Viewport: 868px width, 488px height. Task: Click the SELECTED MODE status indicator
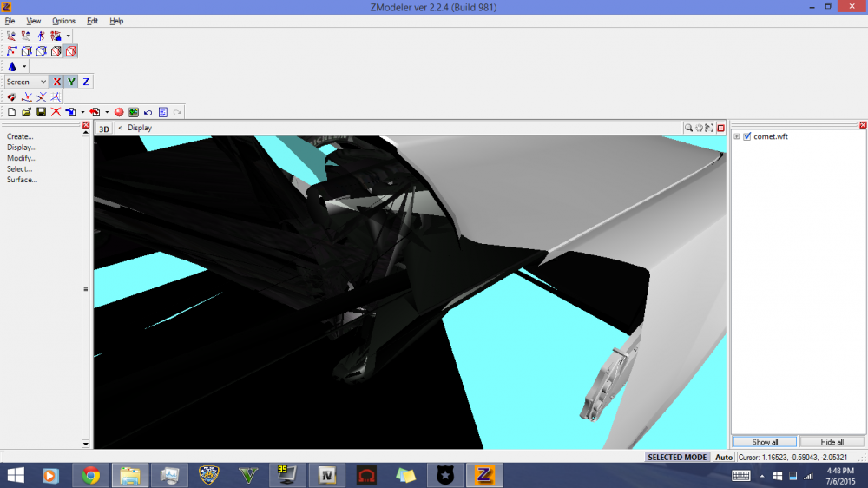pos(677,457)
